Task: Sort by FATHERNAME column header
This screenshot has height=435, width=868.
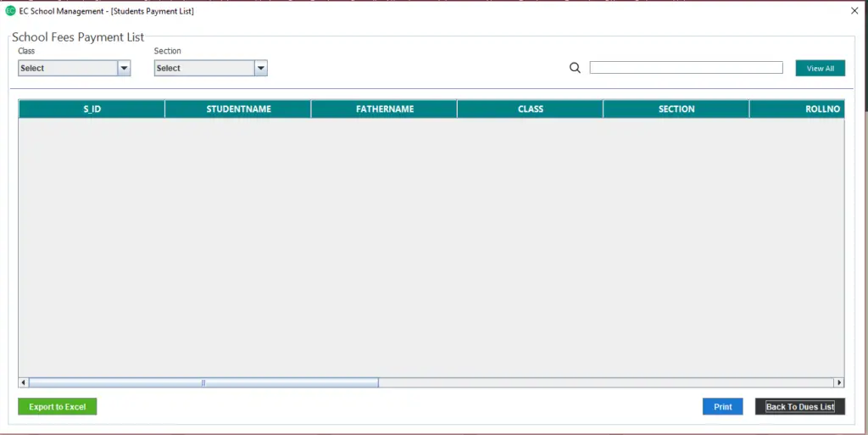Action: pos(384,109)
